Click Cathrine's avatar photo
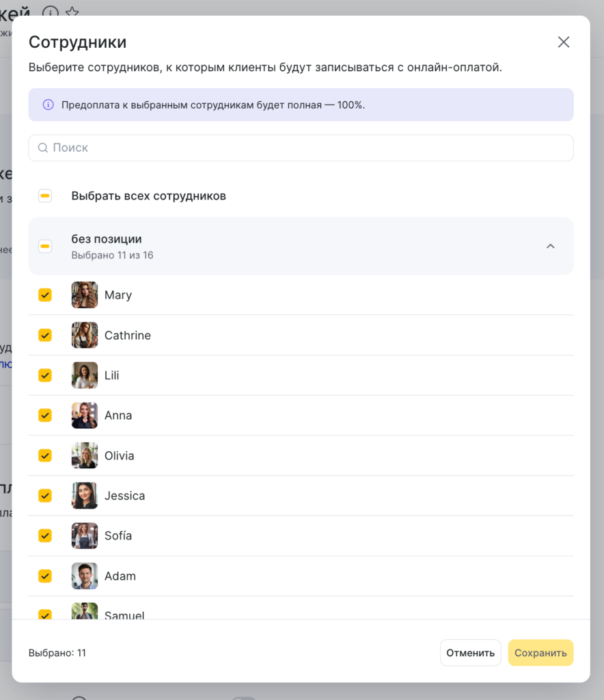The image size is (604, 700). tap(85, 336)
